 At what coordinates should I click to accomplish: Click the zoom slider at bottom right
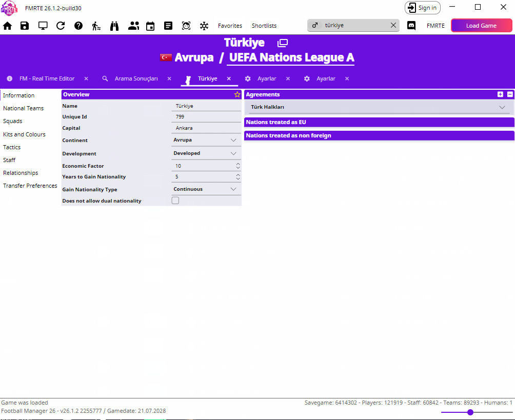pyautogui.click(x=470, y=412)
